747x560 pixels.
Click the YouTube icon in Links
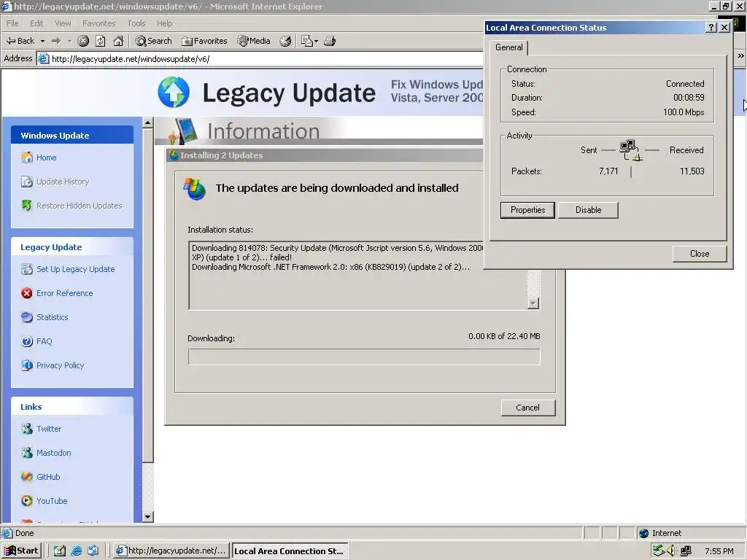[x=27, y=500]
